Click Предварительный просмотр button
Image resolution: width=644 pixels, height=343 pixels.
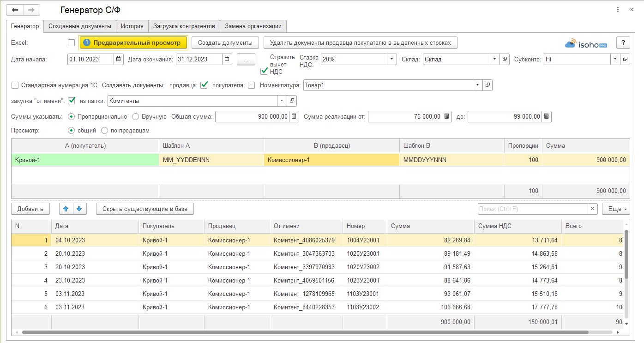click(x=133, y=42)
